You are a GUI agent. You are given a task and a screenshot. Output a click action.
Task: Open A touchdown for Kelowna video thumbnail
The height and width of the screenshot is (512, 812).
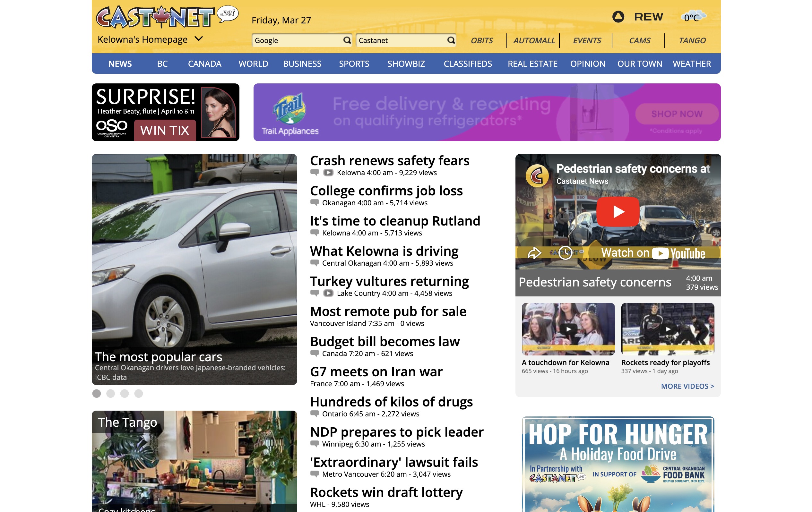click(568, 329)
